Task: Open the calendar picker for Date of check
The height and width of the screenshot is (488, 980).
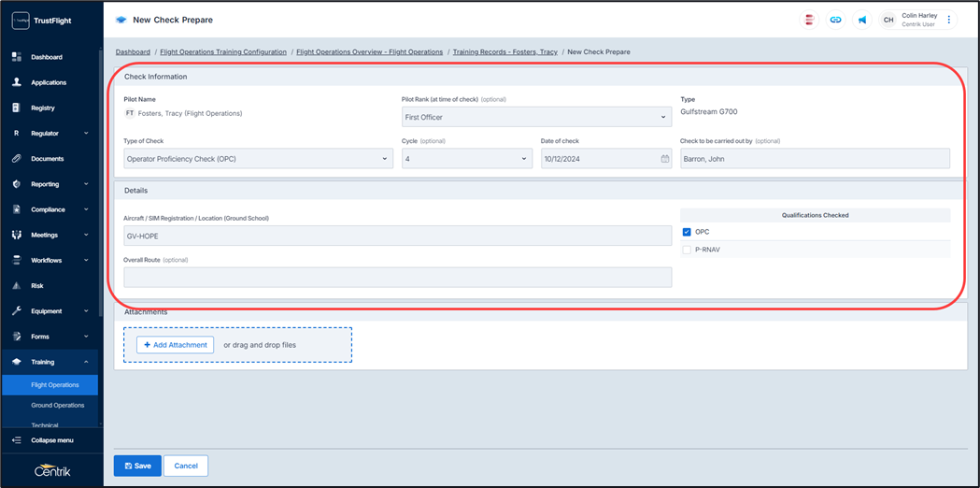Action: tap(665, 159)
